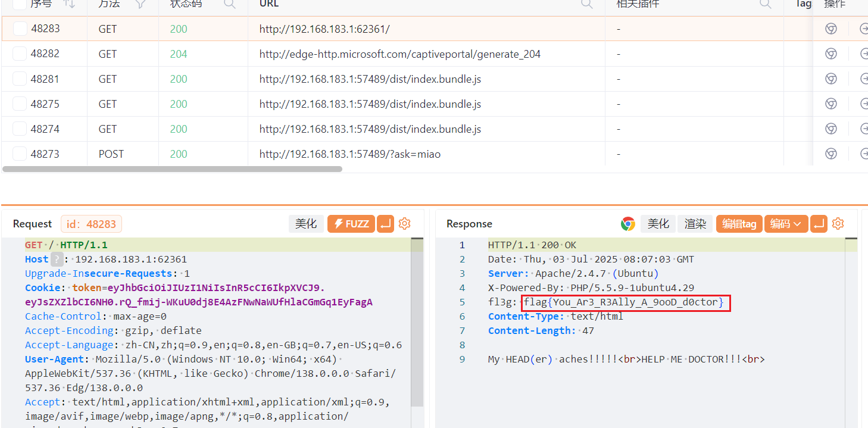Viewport: 868px width, 428px height.
Task: Toggle line wrap in the Request panel
Action: [x=386, y=224]
